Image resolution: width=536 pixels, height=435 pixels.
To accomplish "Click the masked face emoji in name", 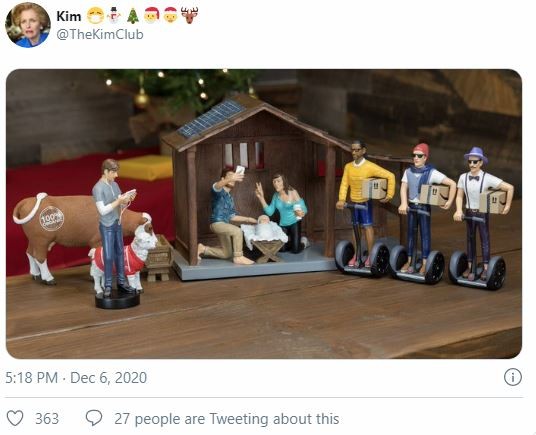I will coord(95,16).
